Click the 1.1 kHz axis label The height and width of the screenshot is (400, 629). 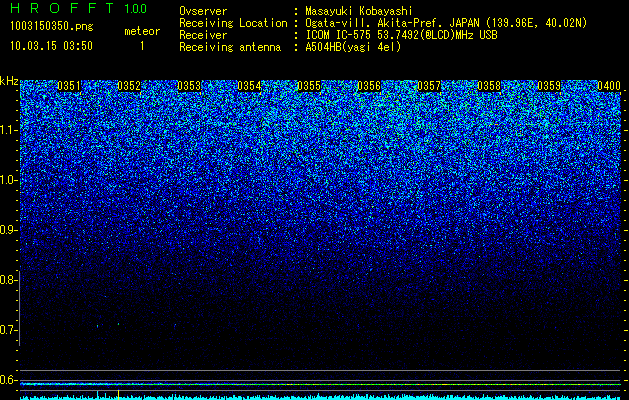[x=7, y=130]
